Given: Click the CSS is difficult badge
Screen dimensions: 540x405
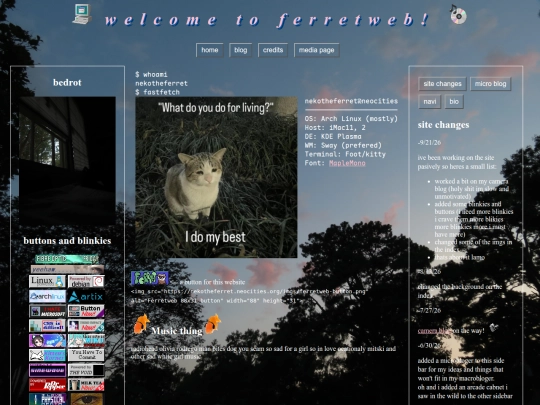Looking at the screenshot, I should click(47, 326).
